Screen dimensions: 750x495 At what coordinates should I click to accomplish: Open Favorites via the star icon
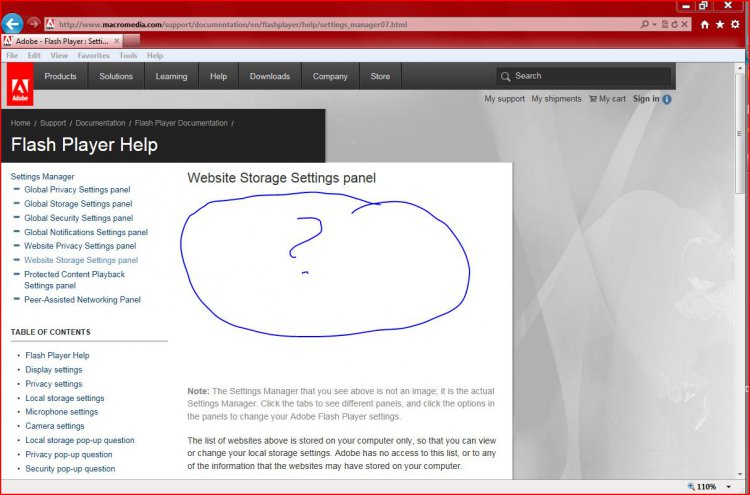pyautogui.click(x=720, y=24)
